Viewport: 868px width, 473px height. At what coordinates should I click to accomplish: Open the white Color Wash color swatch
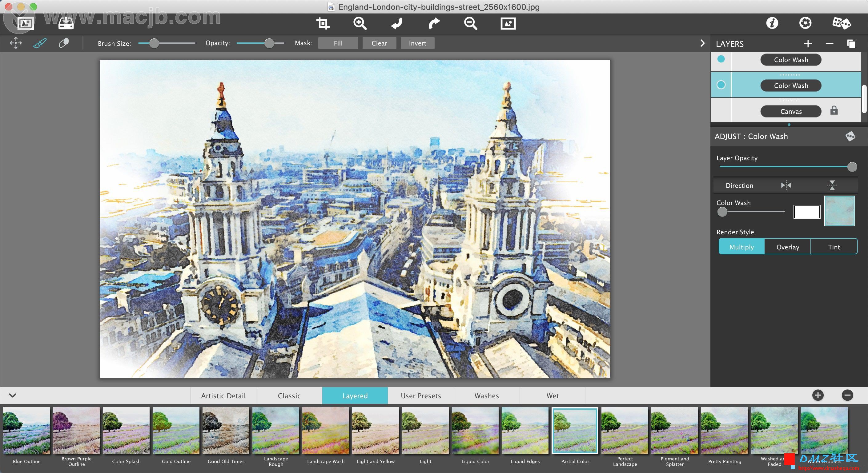coord(807,212)
